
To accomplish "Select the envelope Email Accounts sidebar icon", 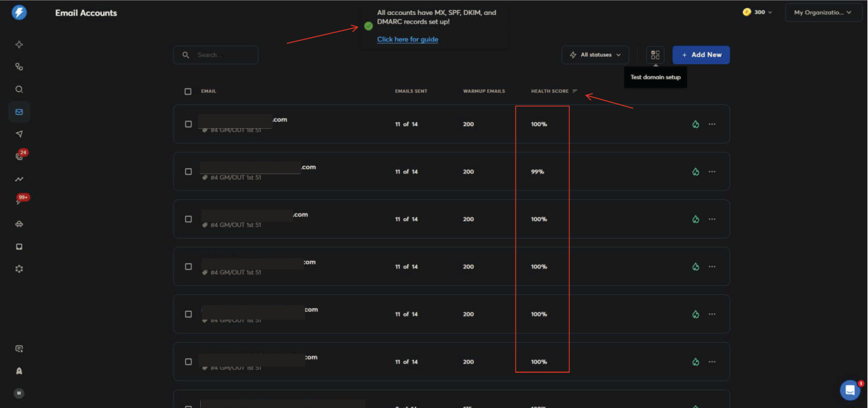I will (x=19, y=111).
